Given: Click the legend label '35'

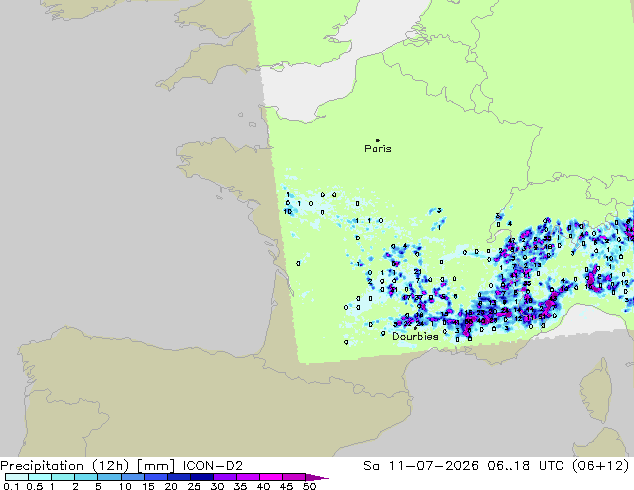Looking at the screenshot, I should pyautogui.click(x=240, y=486).
